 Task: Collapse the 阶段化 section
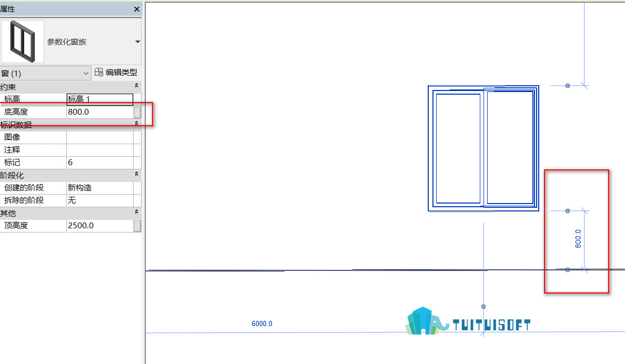[x=136, y=174]
